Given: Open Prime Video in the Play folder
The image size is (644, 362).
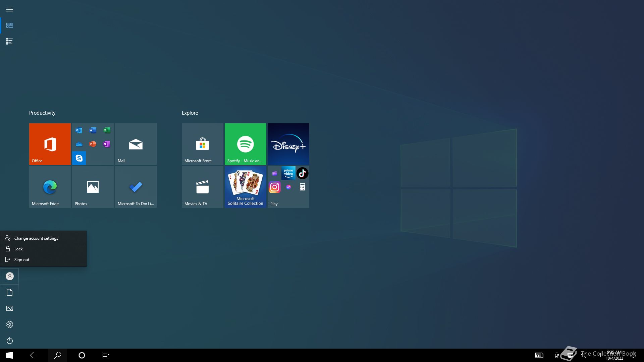Looking at the screenshot, I should click(x=288, y=173).
